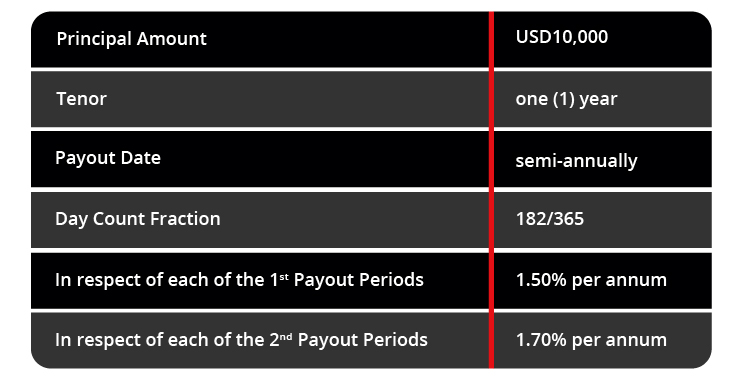Click the Payout Date label
The height and width of the screenshot is (381, 742).
point(108,158)
